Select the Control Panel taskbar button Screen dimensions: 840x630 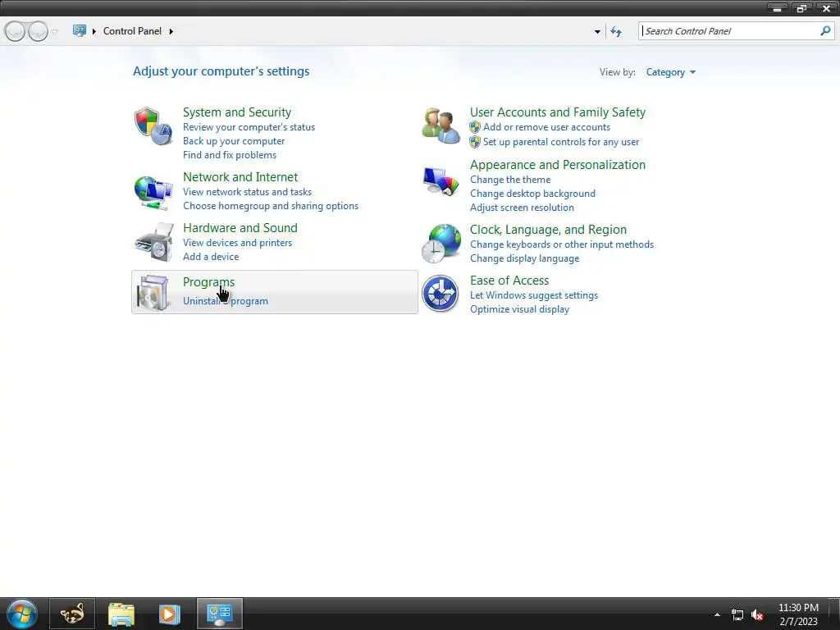click(220, 614)
